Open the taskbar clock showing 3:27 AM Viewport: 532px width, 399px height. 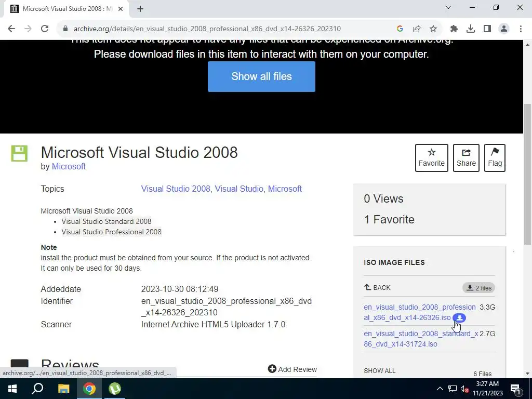point(487,389)
